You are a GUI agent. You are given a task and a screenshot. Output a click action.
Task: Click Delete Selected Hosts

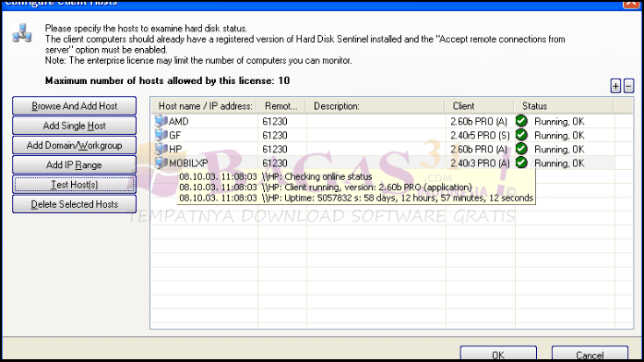click(x=75, y=204)
